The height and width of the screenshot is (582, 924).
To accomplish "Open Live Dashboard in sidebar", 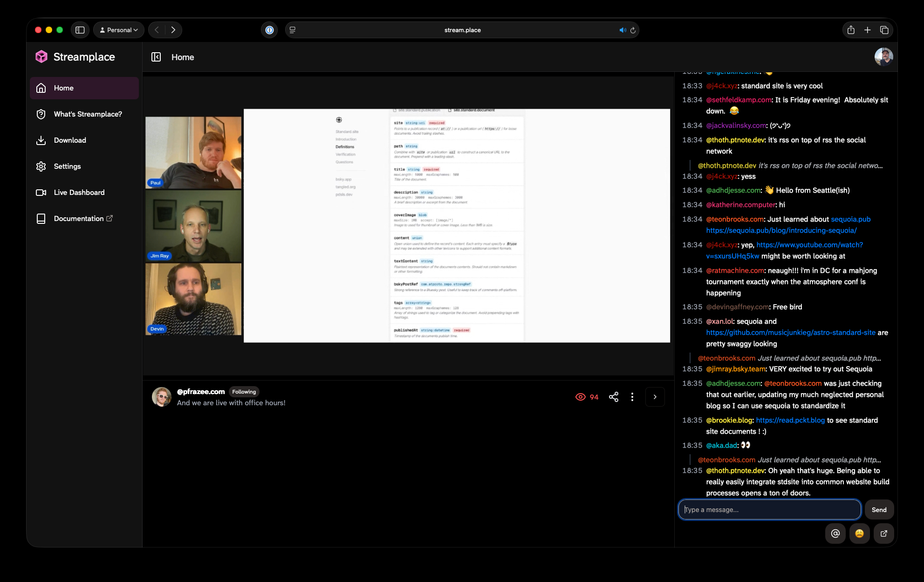I will (x=79, y=192).
